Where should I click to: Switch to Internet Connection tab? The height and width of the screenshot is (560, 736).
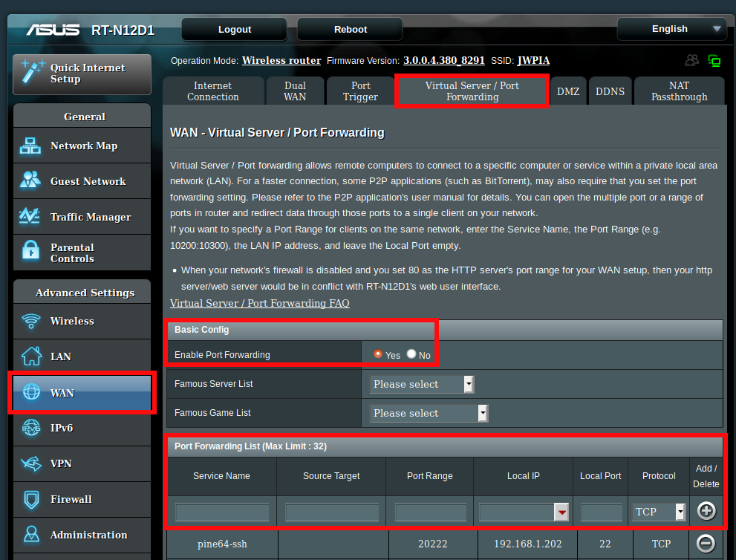pyautogui.click(x=213, y=91)
